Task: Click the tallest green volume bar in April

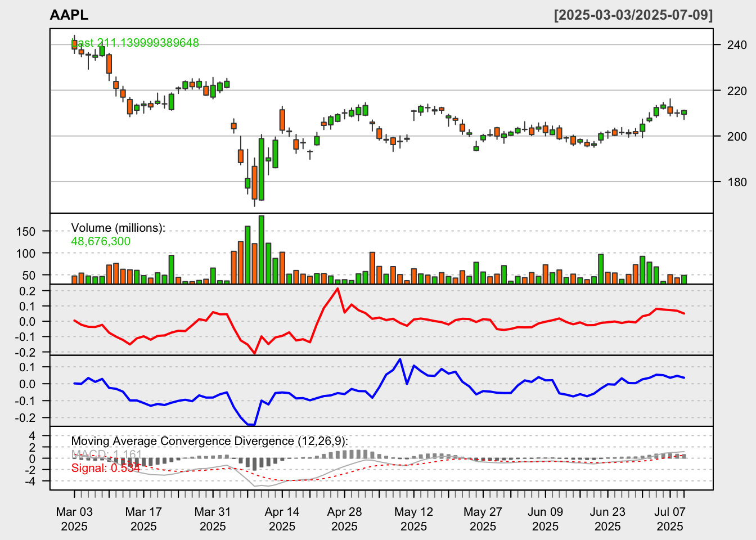Action: [262, 250]
